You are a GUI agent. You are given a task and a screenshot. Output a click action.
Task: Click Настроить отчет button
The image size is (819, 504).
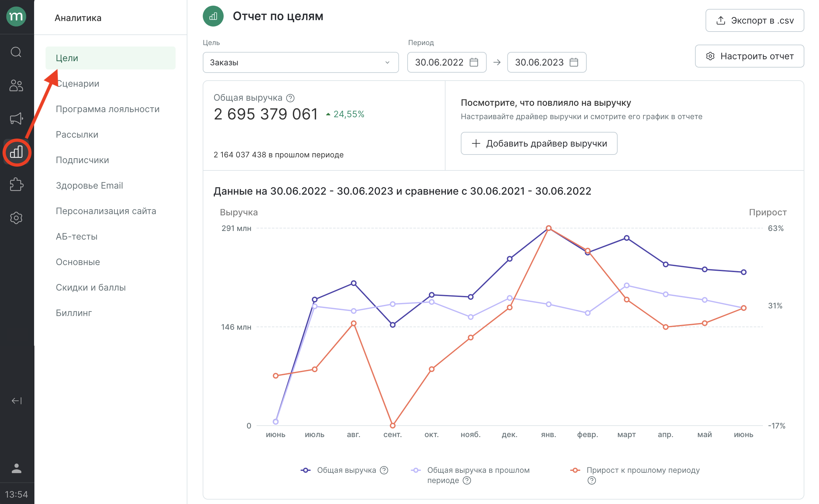tap(749, 56)
